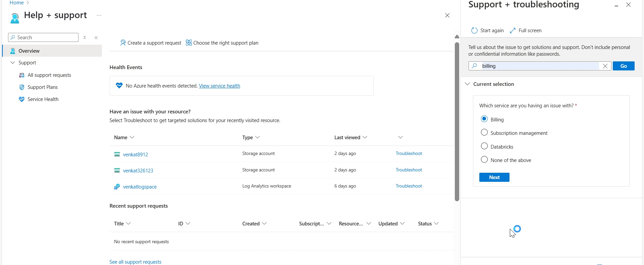
Task: Troubleshoot the venkatlogspace workspace
Action: 409,186
